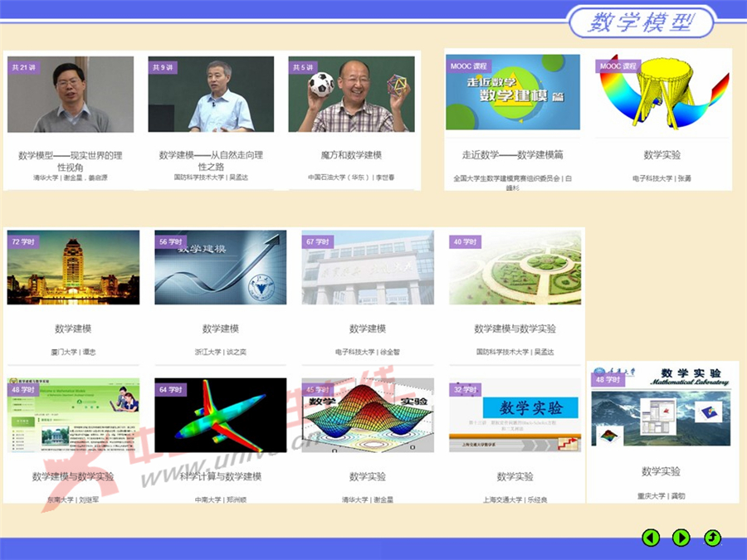747x560 pixels.
Task: Open the 共 9 讲 lecture video thumbnail
Action: click(x=211, y=95)
